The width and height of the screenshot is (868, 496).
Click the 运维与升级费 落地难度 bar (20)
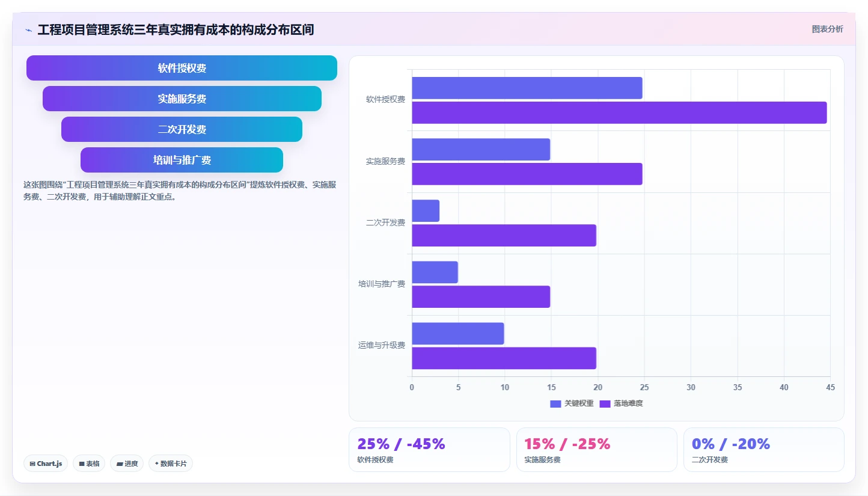[x=504, y=358]
